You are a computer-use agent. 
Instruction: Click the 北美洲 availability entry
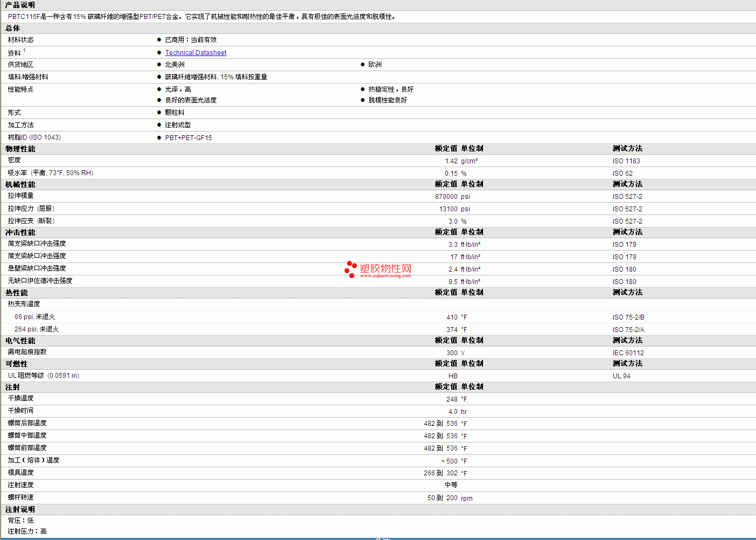174,65
